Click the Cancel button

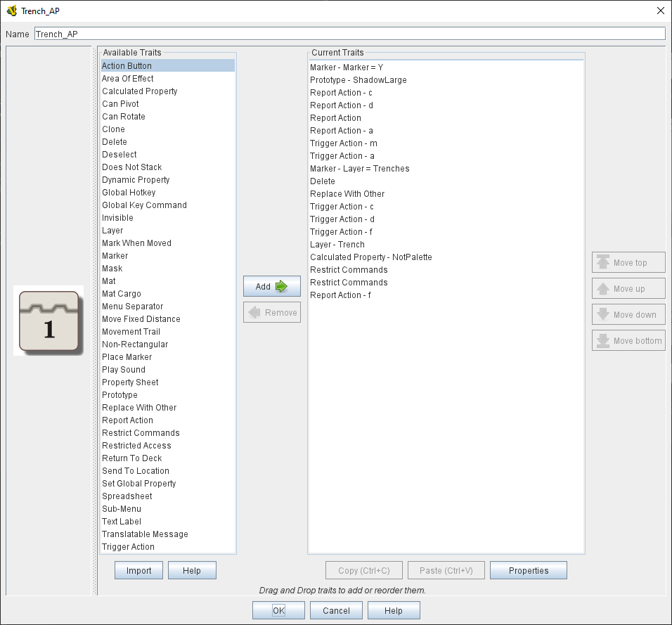point(335,611)
